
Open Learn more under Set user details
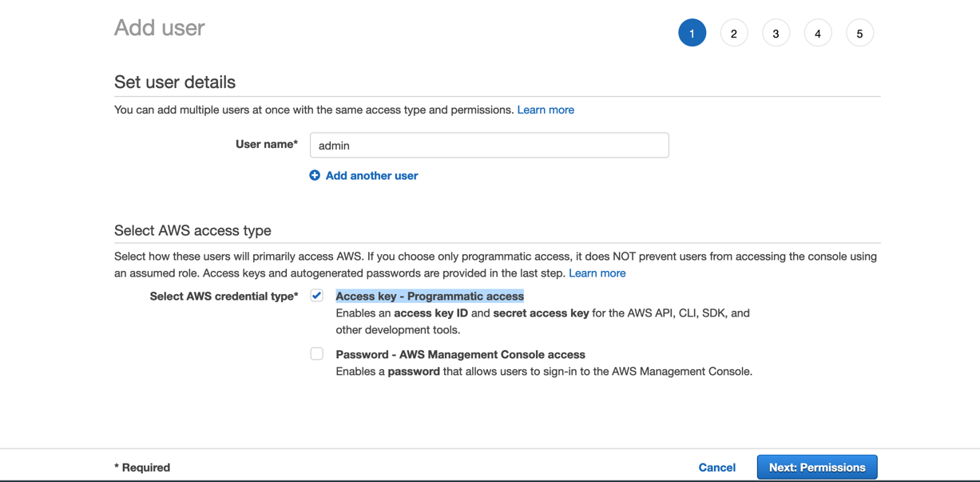point(546,110)
